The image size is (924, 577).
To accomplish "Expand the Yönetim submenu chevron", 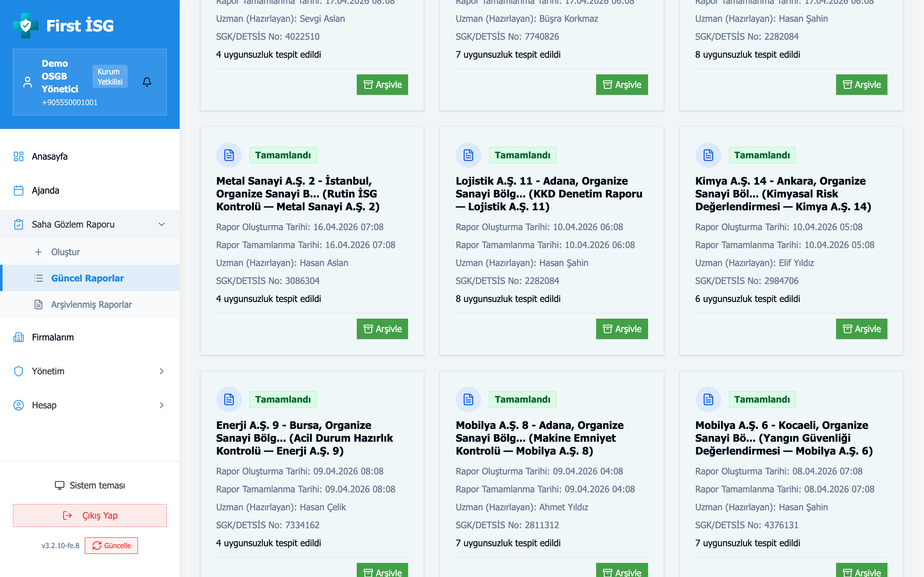I will [161, 371].
